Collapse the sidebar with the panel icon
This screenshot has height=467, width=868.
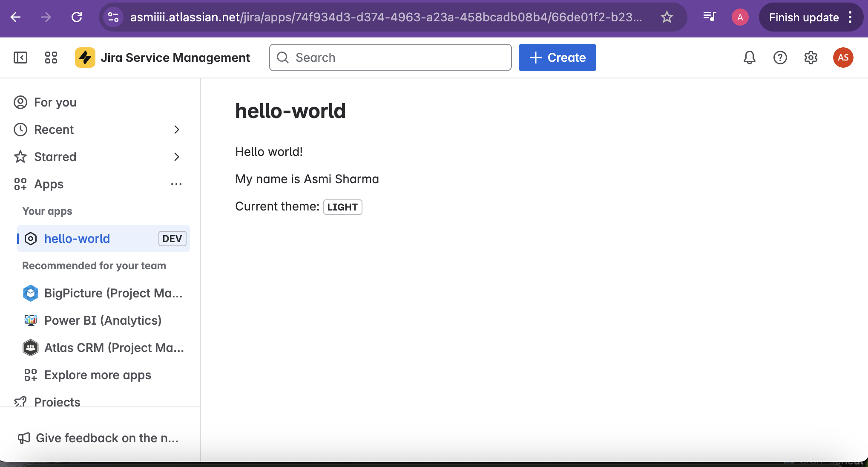pos(20,58)
